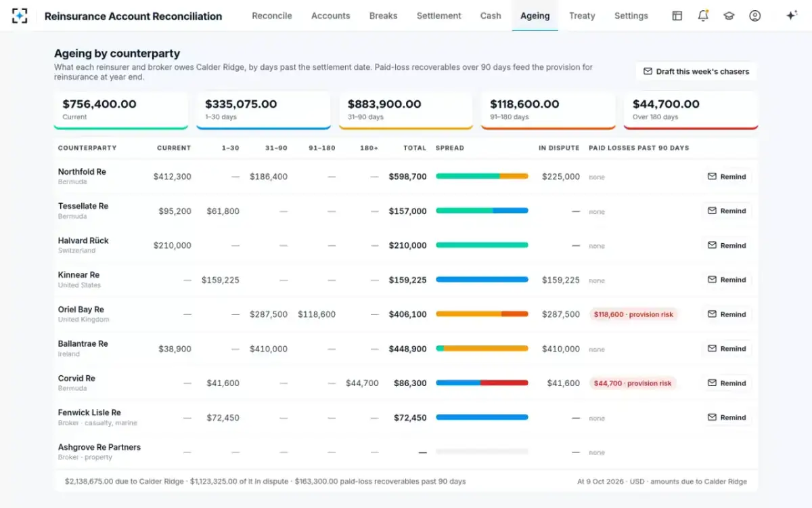This screenshot has width=812, height=508.
Task: Open the notifications bell
Action: [x=703, y=16]
